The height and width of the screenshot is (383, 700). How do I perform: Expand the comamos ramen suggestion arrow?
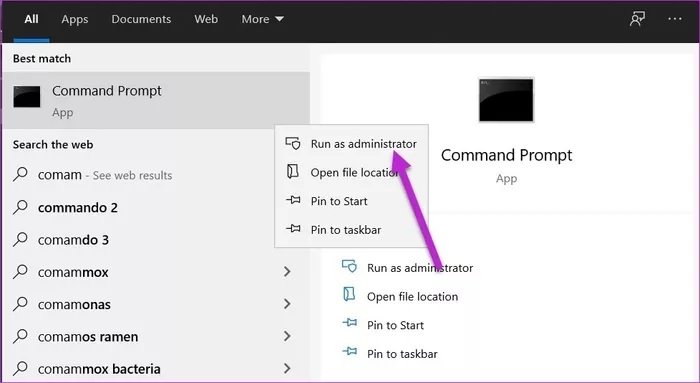point(287,336)
